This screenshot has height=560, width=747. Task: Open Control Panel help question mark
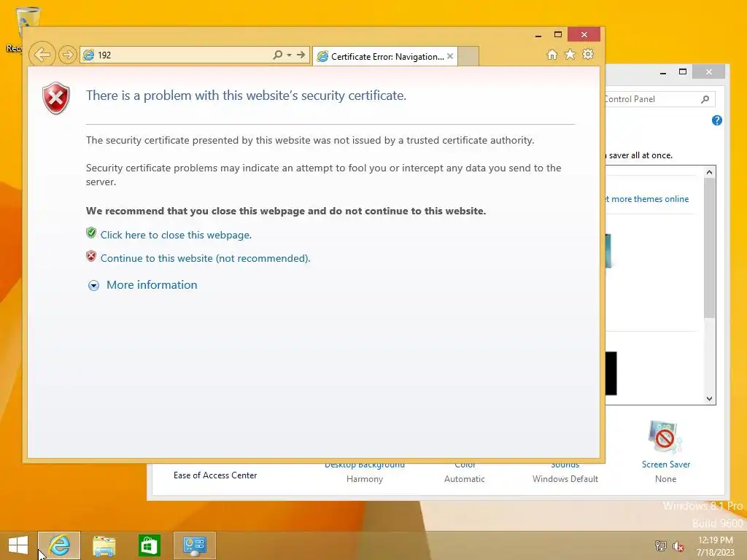(716, 120)
